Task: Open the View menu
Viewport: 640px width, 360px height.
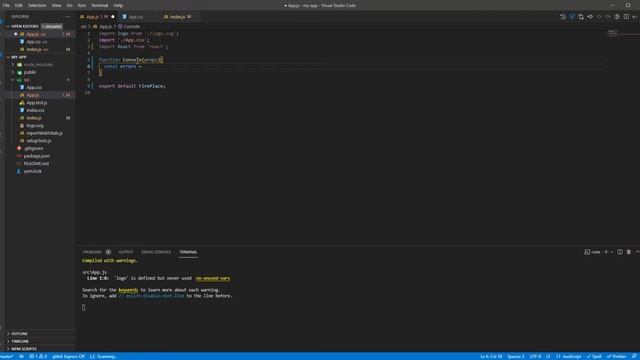Action: (56, 5)
